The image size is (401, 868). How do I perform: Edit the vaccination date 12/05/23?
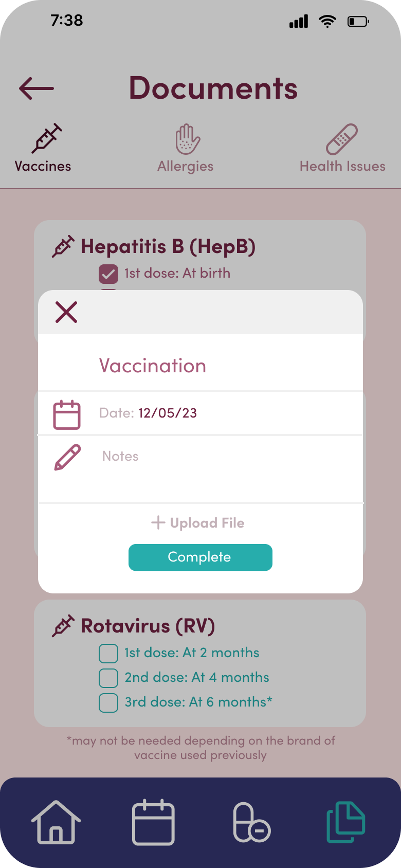(x=168, y=413)
